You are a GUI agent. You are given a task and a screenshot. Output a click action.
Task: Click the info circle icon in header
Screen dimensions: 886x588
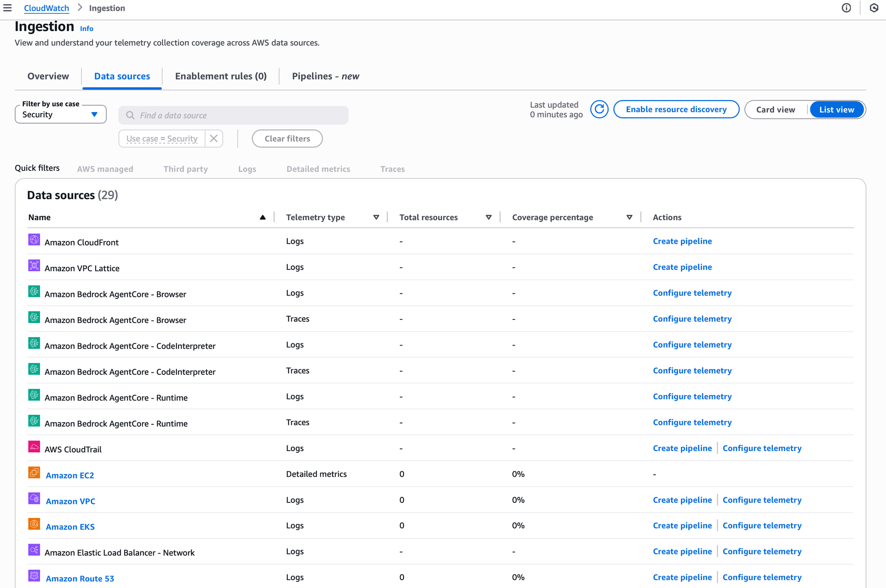click(846, 8)
